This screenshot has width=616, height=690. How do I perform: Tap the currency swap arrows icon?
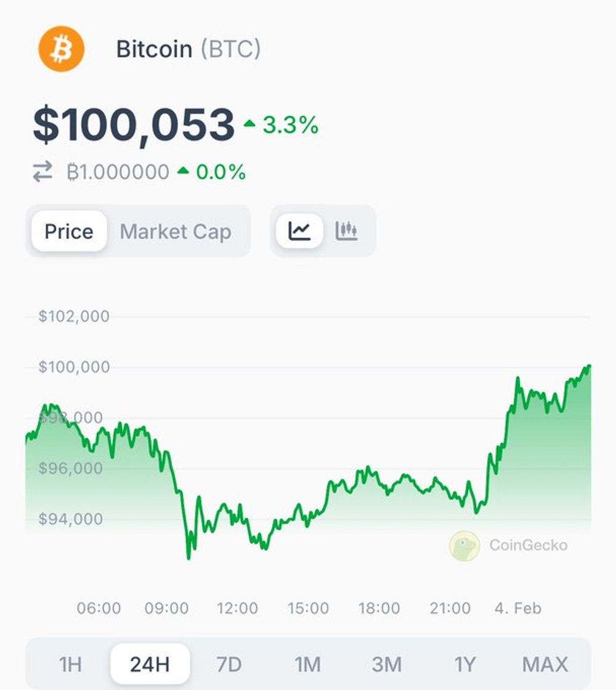(43, 172)
